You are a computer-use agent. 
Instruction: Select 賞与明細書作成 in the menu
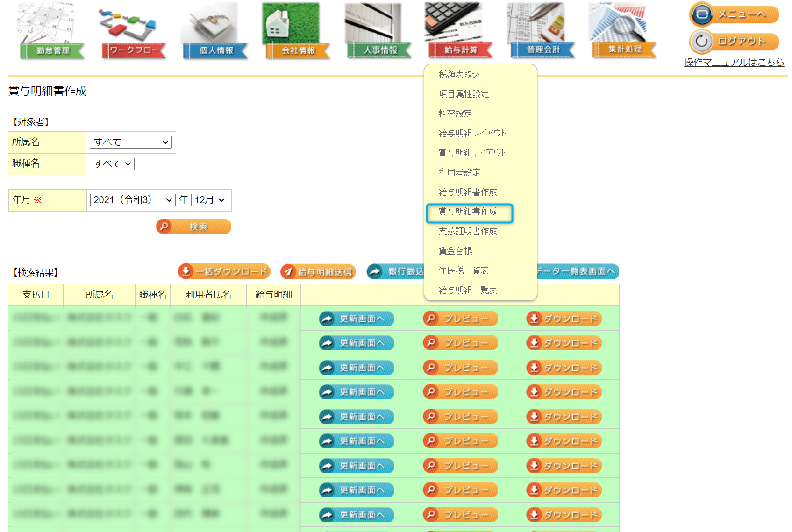tap(468, 212)
